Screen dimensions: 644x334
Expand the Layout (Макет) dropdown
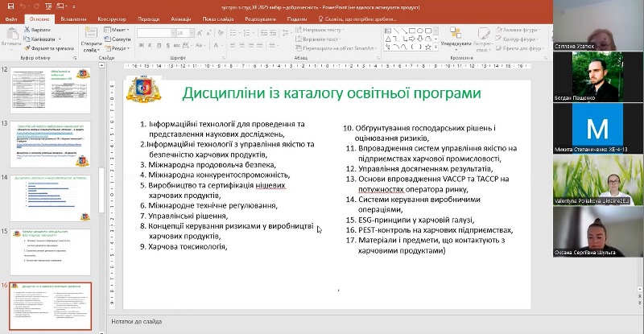click(x=119, y=29)
